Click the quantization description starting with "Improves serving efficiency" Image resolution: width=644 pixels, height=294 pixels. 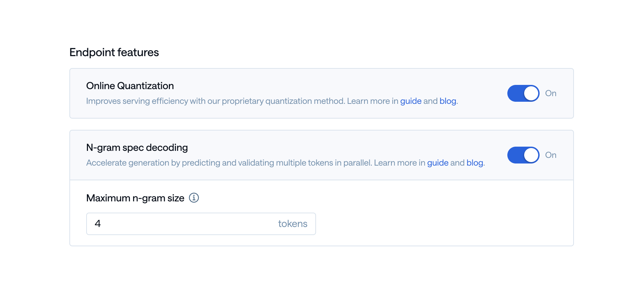coord(272,101)
